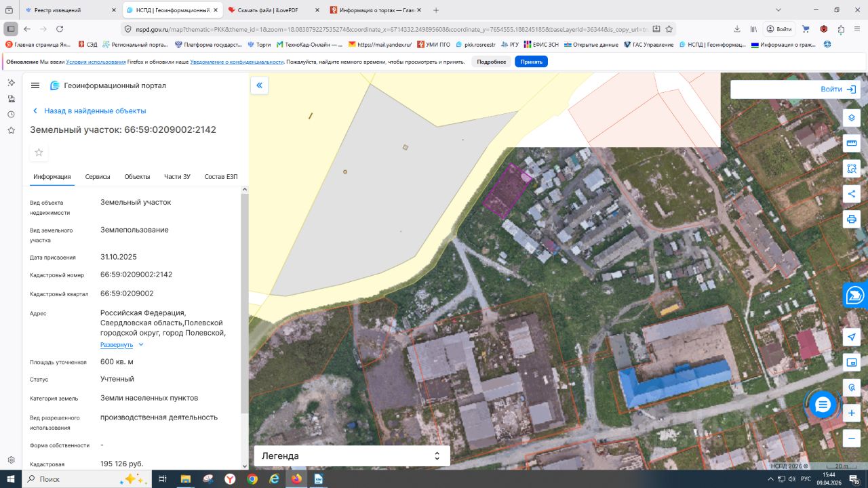Open the Windows Start menu

click(x=11, y=479)
